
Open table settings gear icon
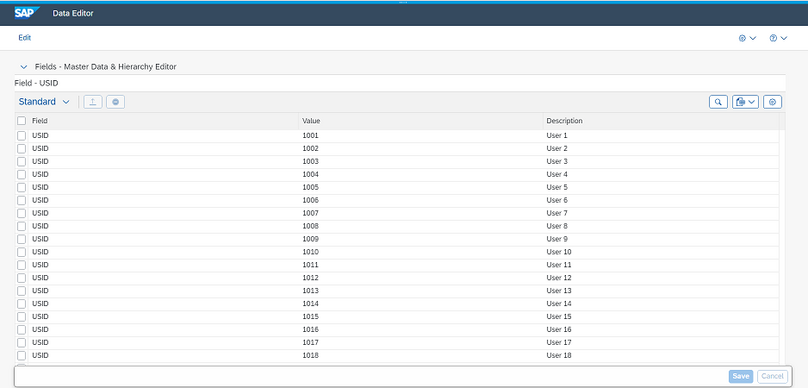click(772, 102)
